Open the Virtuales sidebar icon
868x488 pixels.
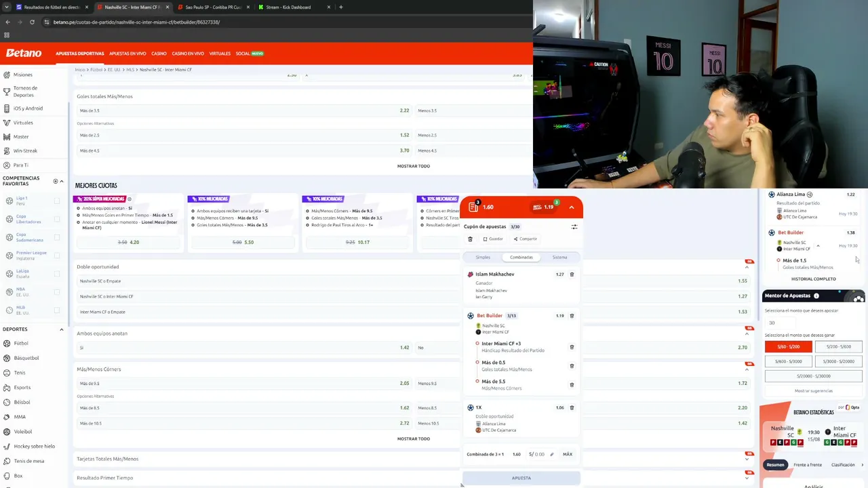point(7,123)
